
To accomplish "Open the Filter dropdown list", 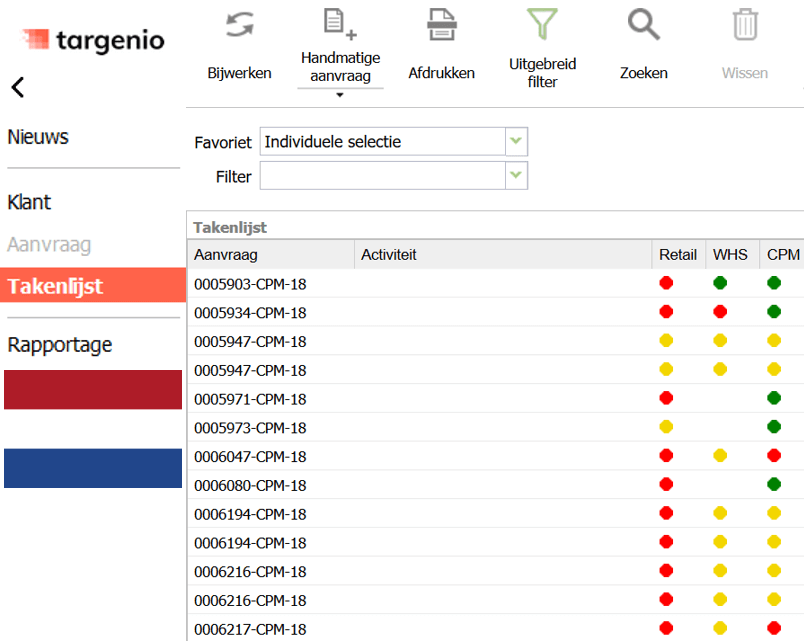I will (516, 176).
